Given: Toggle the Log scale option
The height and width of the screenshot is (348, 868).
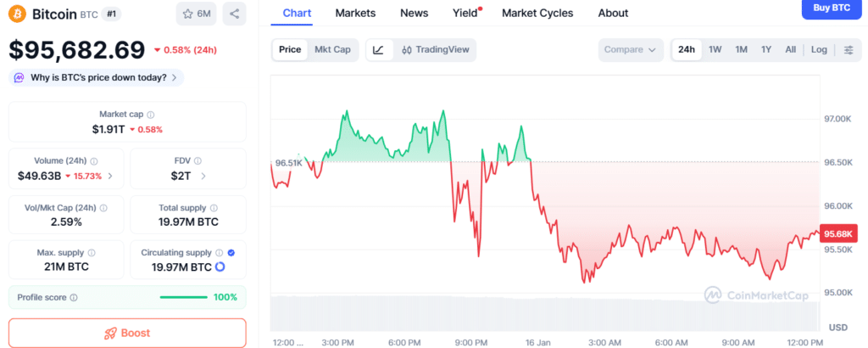Looking at the screenshot, I should 819,50.
